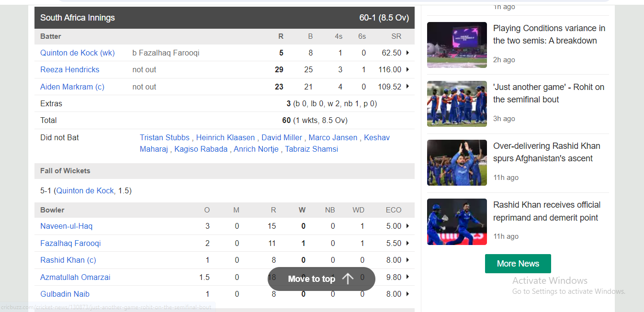Image resolution: width=644 pixels, height=312 pixels.
Task: View Kagiso Rabada's profile link
Action: pyautogui.click(x=201, y=149)
